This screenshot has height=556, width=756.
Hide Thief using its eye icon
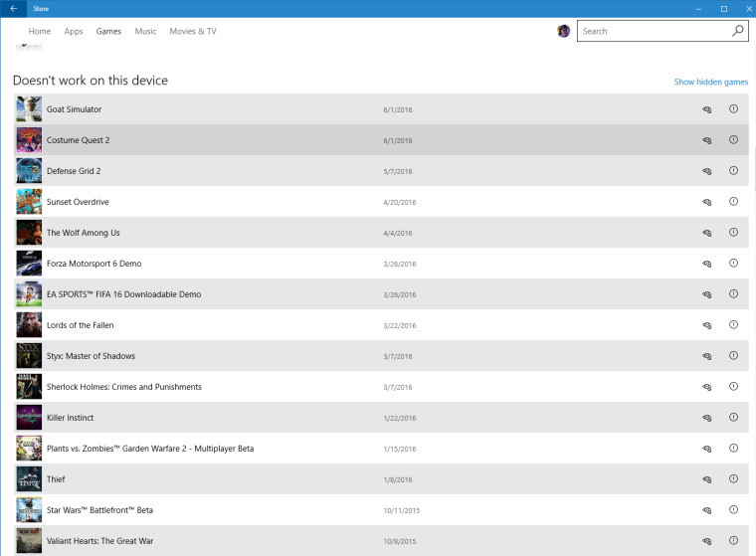click(x=707, y=479)
